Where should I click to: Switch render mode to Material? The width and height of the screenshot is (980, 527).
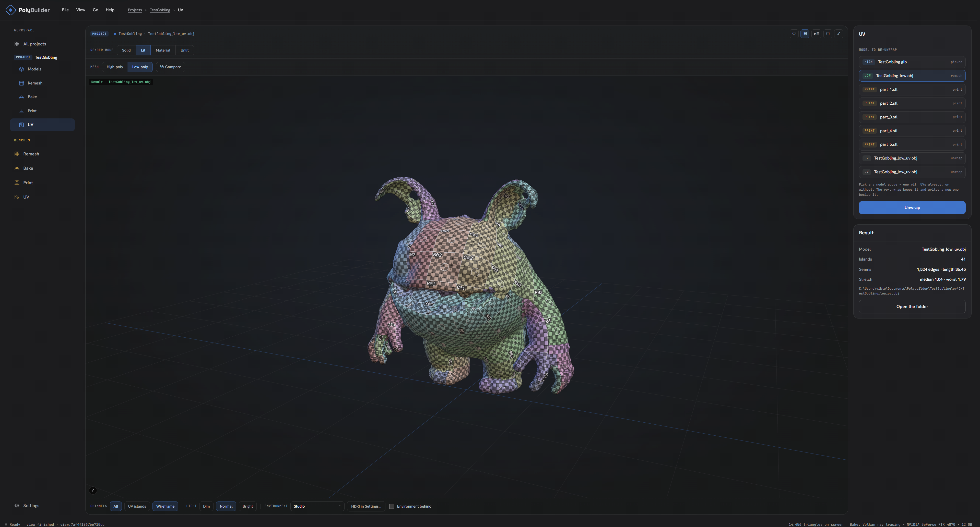click(163, 50)
